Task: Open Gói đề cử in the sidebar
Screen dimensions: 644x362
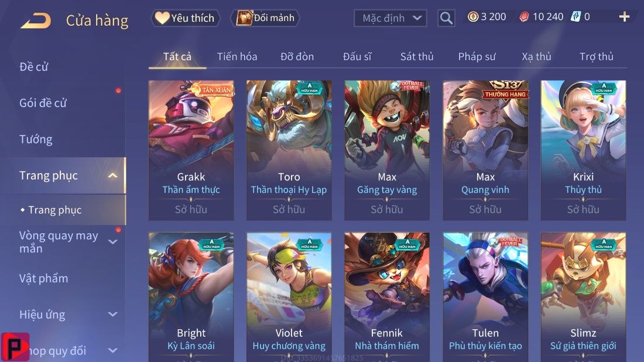Action: [x=43, y=103]
